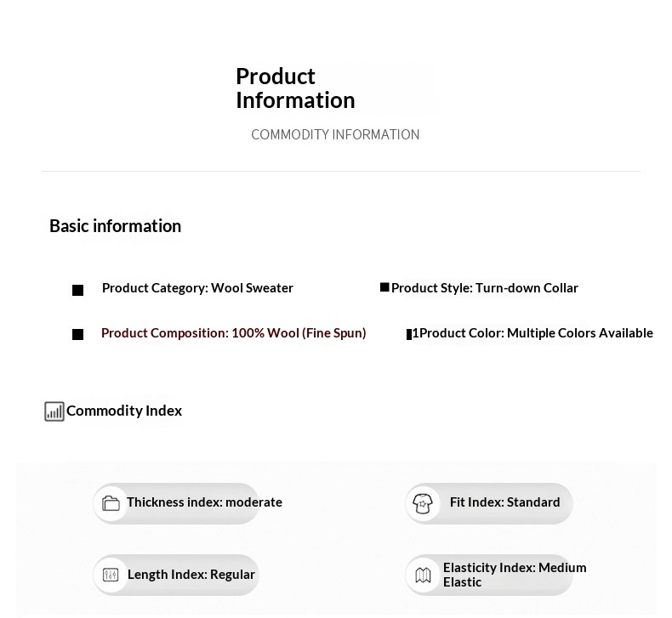
Task: Click the Fit Index shirt icon
Action: click(423, 503)
